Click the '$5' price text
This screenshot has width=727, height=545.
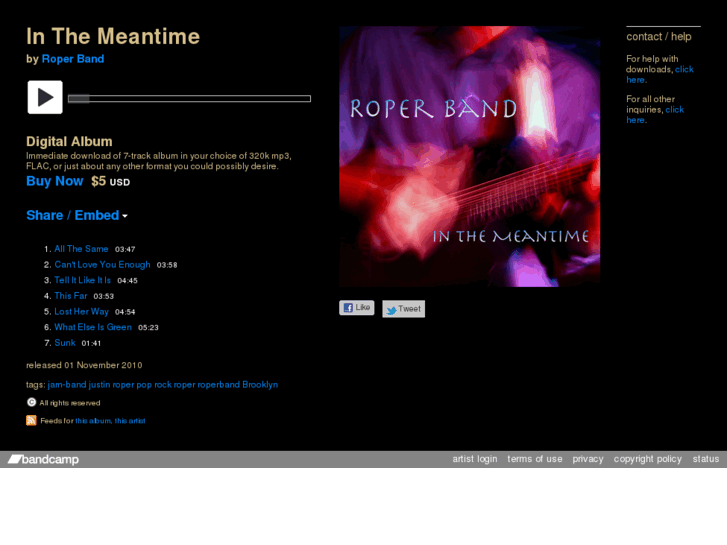click(x=98, y=181)
